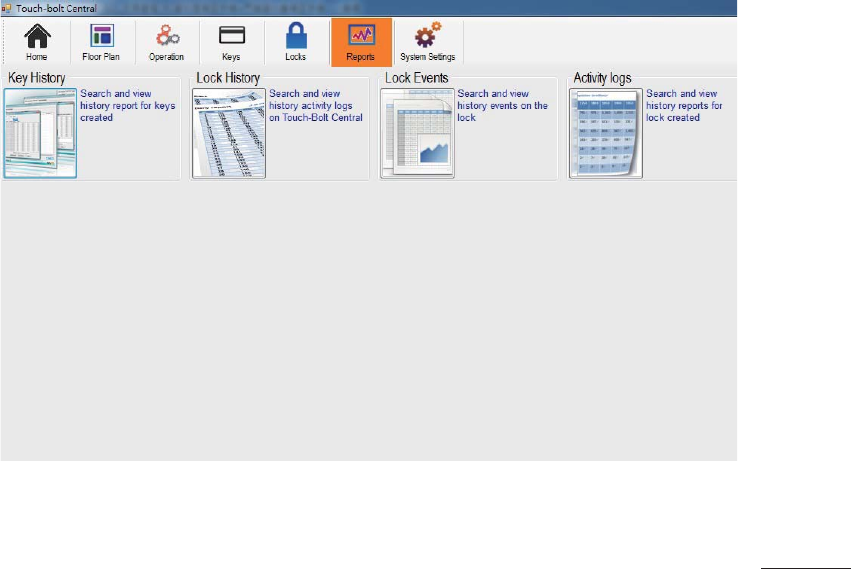Go to the Home toolbar icon
The height and width of the screenshot is (569, 851).
click(x=37, y=42)
